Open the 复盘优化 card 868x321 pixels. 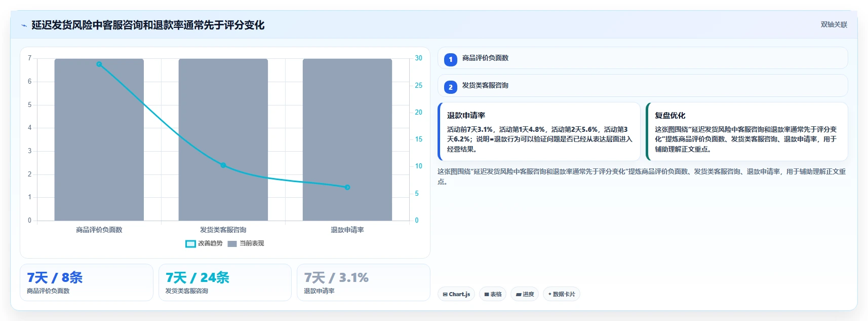pyautogui.click(x=747, y=132)
